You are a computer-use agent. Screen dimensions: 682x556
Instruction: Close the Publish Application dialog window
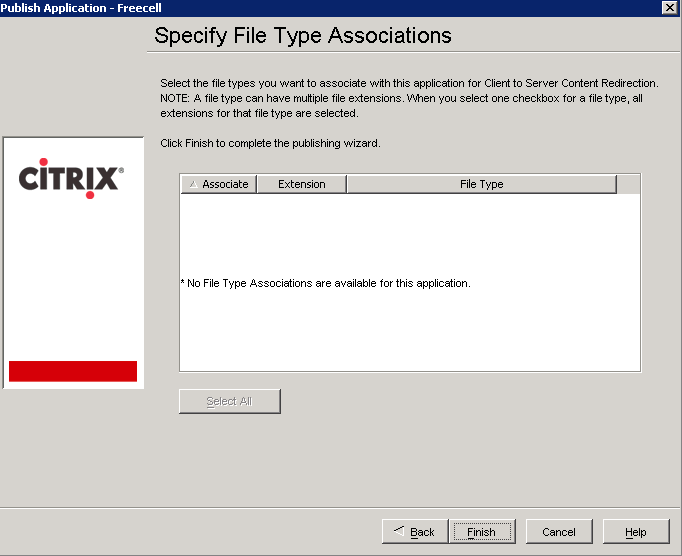pos(669,8)
